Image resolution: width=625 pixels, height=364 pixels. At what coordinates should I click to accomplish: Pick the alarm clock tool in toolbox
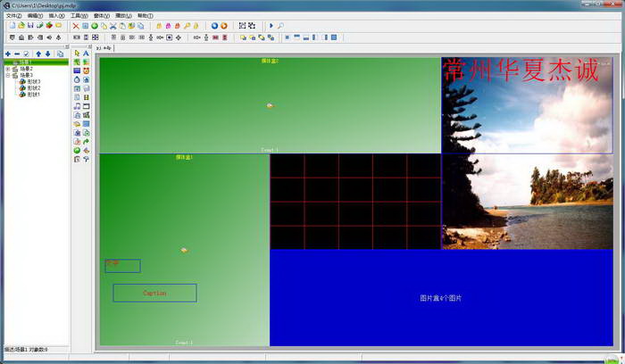point(87,70)
